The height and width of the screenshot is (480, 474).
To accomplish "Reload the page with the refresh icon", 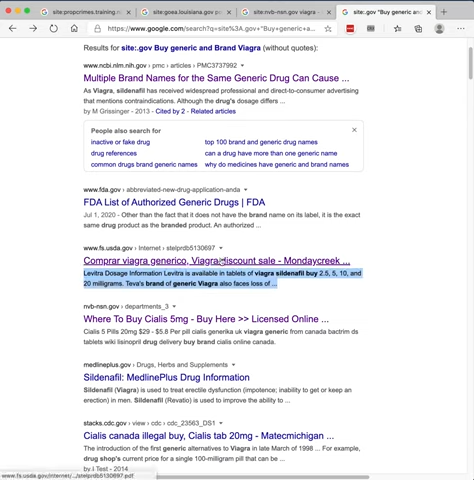I will [53, 29].
